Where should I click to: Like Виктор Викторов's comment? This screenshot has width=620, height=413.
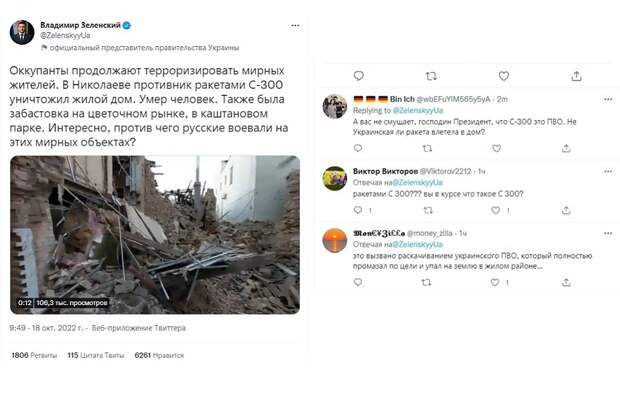pyautogui.click(x=495, y=210)
